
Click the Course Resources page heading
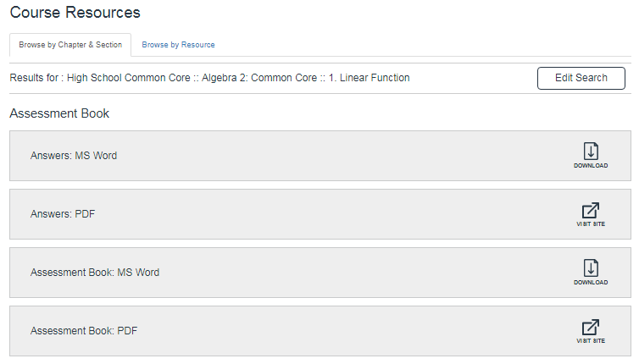point(75,13)
